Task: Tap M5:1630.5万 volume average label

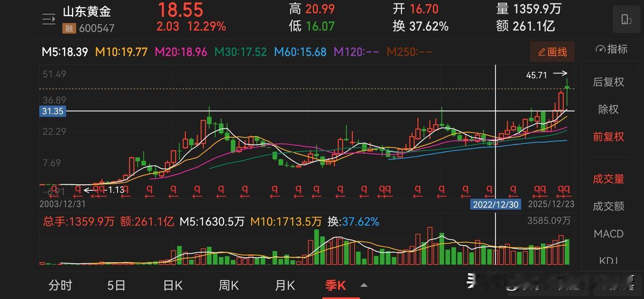Action: (x=212, y=221)
